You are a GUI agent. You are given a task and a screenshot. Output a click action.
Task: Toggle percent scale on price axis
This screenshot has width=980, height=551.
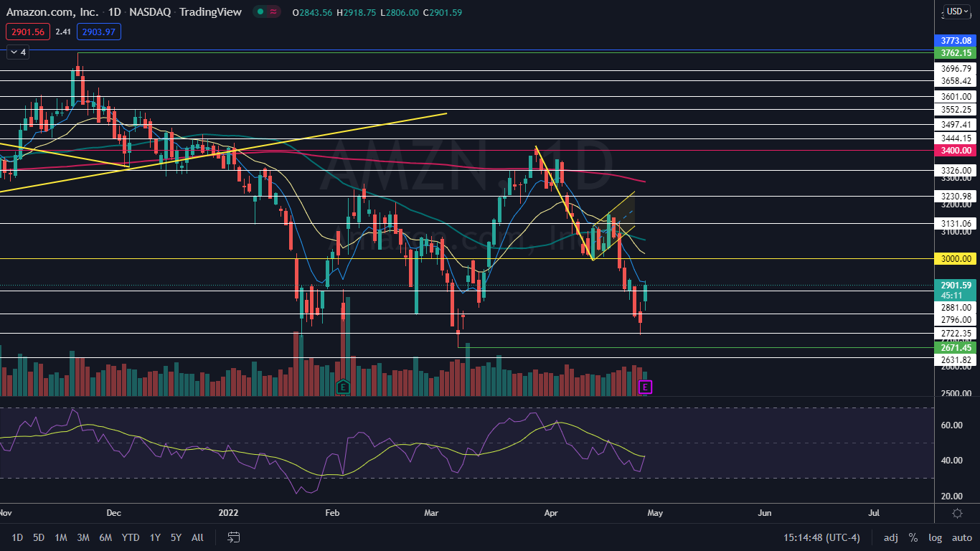click(913, 537)
